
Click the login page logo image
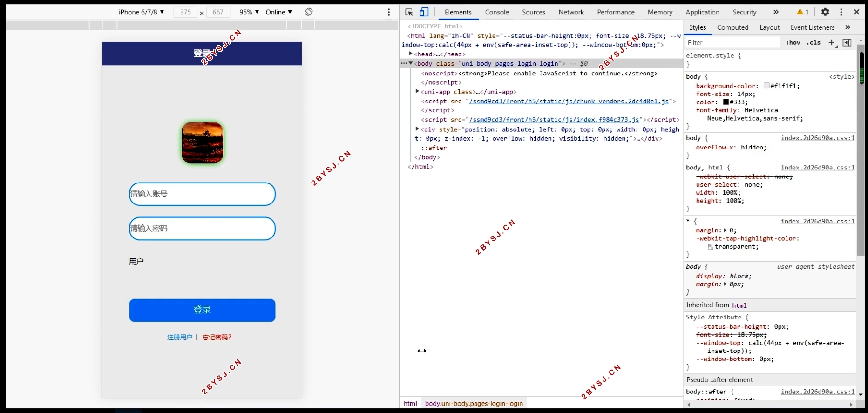[x=202, y=143]
